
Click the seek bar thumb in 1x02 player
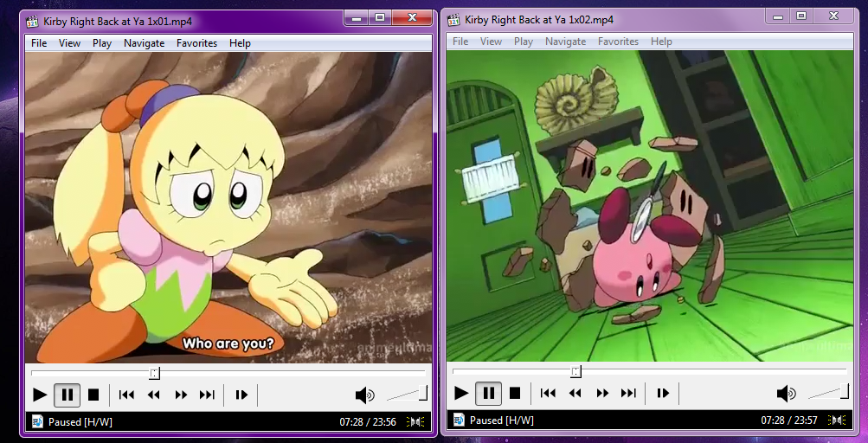(575, 371)
